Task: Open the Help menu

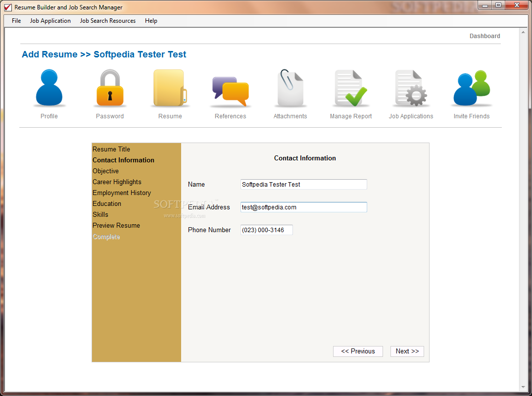Action: click(x=151, y=21)
